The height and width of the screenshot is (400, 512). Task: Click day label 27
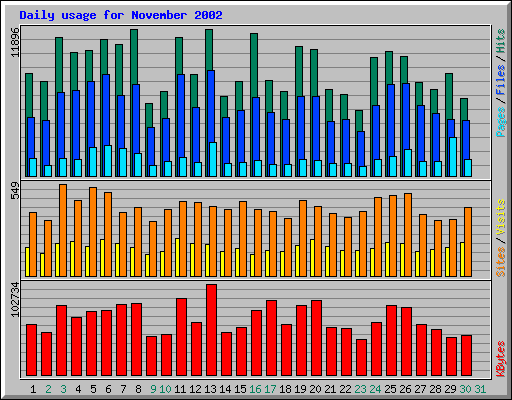[x=420, y=389]
